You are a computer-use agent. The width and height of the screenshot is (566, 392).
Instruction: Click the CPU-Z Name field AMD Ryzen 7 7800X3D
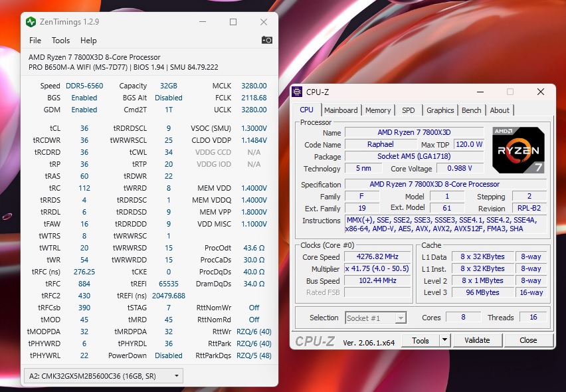(414, 132)
